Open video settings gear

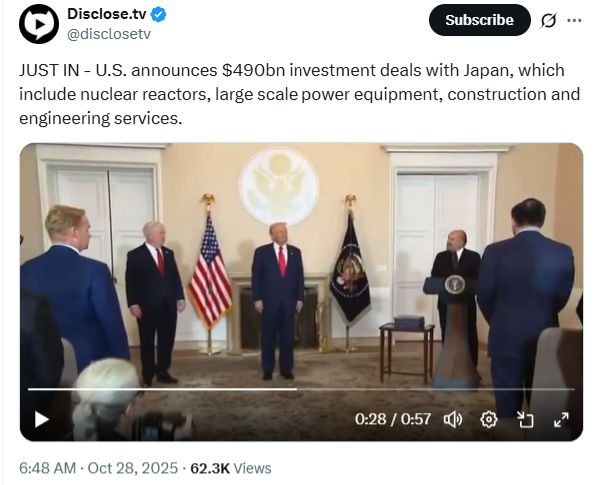click(x=489, y=420)
